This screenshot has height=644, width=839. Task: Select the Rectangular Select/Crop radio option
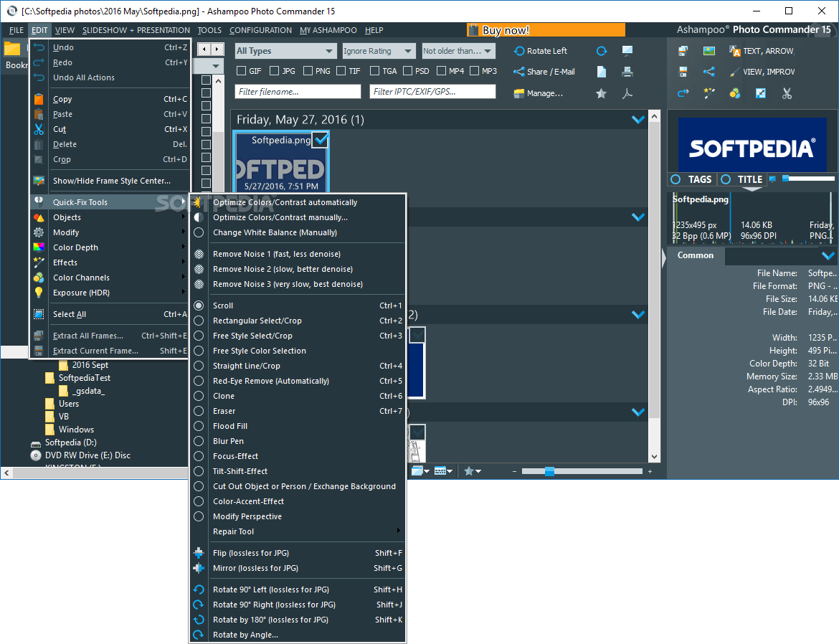[x=199, y=321]
